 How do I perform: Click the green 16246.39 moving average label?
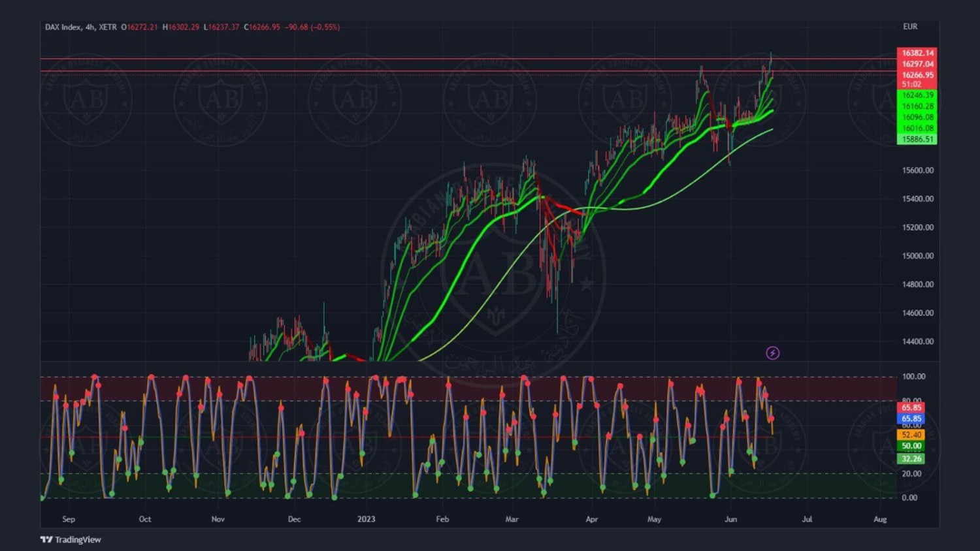pyautogui.click(x=917, y=95)
